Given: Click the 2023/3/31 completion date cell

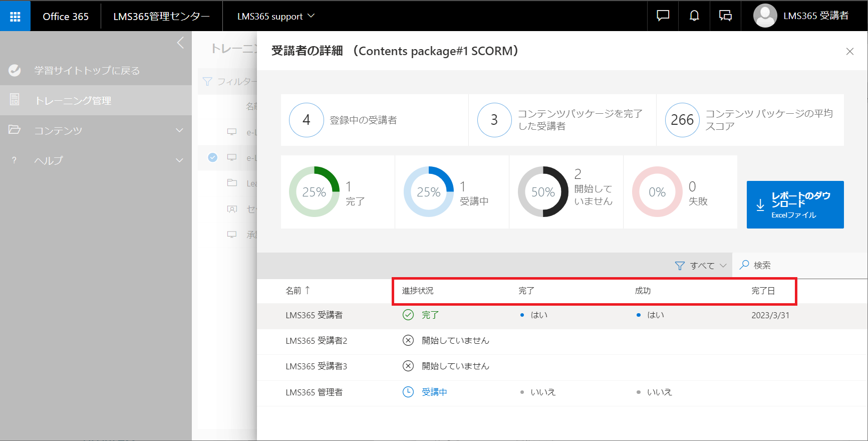Looking at the screenshot, I should [x=770, y=315].
